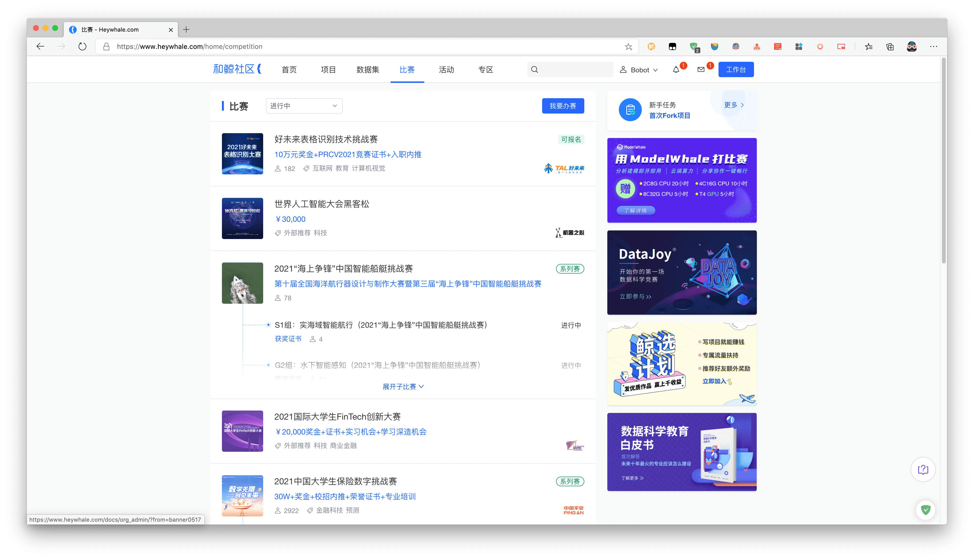Screen dimensions: 974x560
Task: Click the PING AN sponsor logo
Action: click(x=573, y=510)
